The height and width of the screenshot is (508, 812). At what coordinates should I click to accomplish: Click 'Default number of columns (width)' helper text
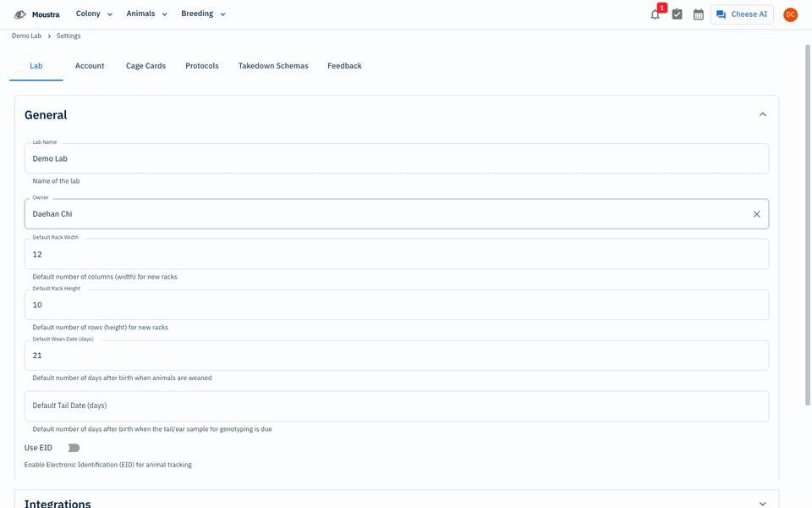coord(105,277)
